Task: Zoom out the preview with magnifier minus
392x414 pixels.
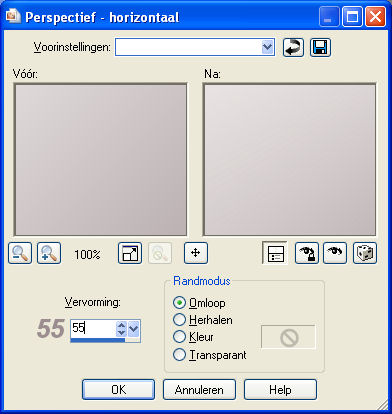Action: click(x=20, y=253)
